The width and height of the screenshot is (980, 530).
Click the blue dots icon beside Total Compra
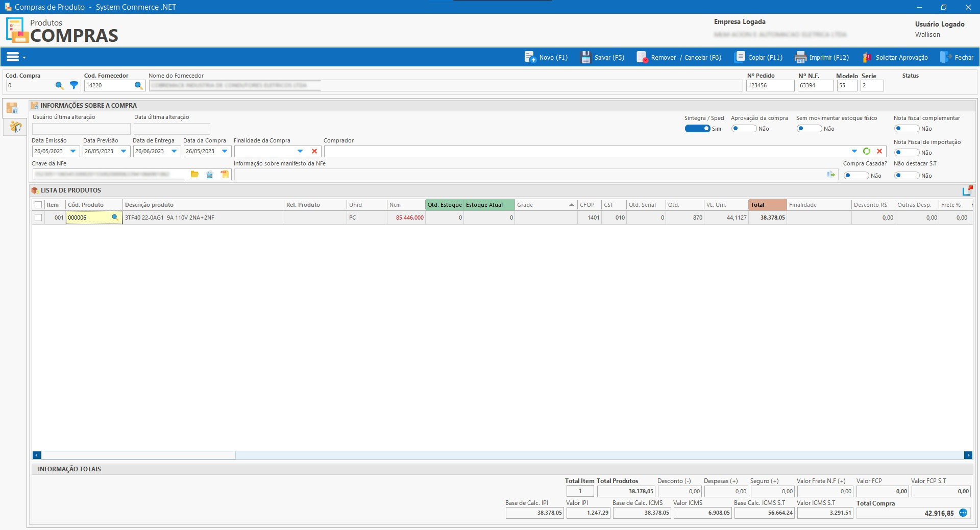963,513
